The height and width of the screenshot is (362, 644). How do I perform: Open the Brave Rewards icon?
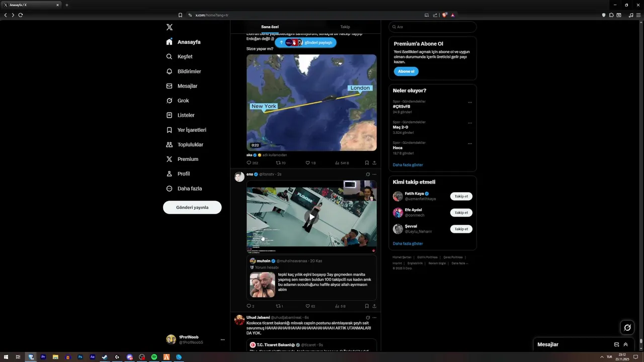pyautogui.click(x=453, y=15)
